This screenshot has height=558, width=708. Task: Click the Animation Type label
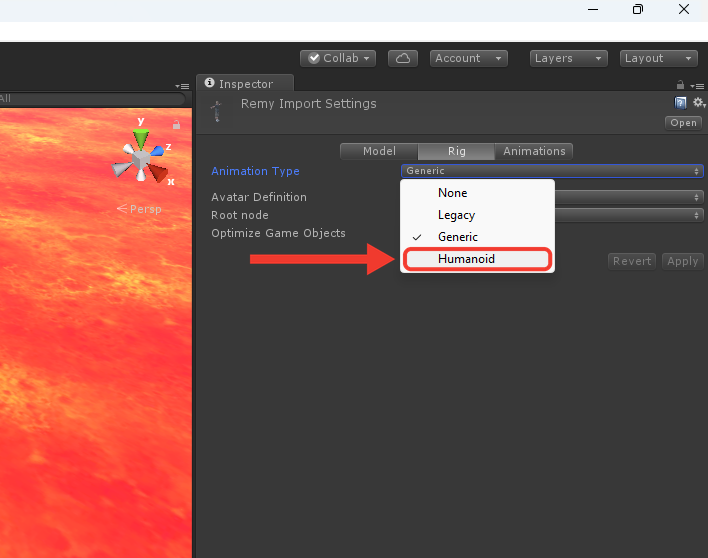255,171
